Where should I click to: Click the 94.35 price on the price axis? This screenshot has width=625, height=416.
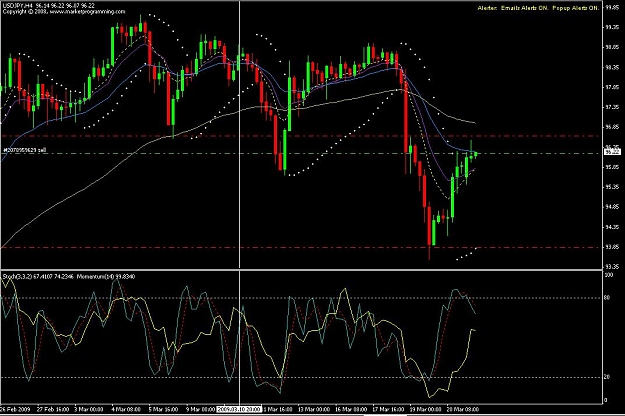(612, 227)
